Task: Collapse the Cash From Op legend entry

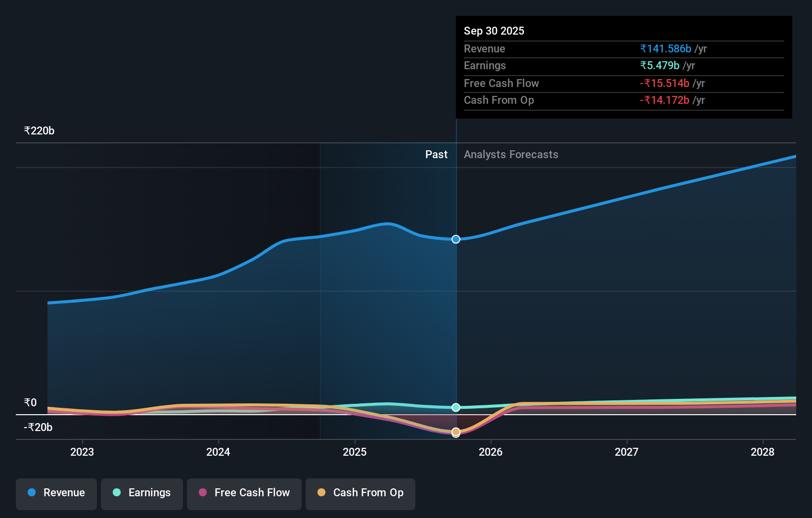Action: tap(360, 493)
